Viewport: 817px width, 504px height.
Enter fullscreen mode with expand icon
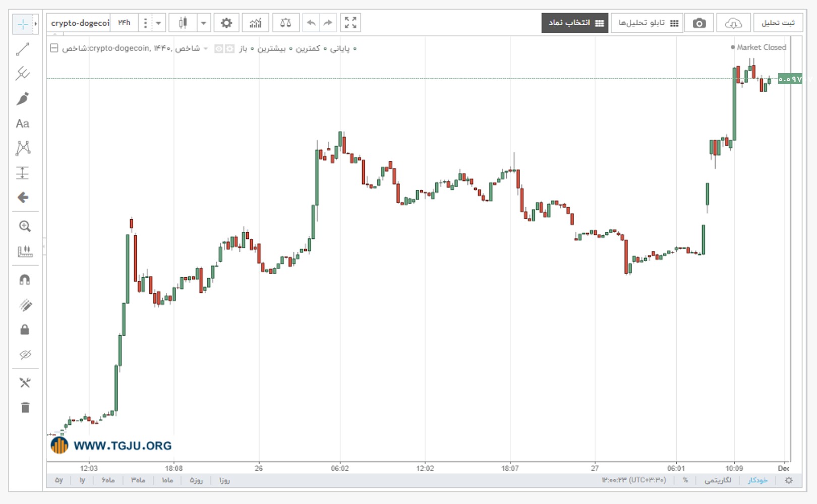click(x=351, y=23)
